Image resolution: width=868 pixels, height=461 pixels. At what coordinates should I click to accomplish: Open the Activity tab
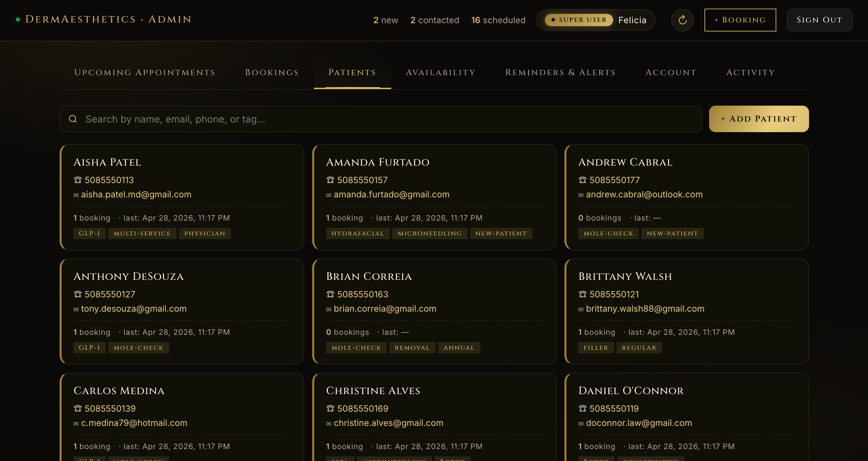point(750,72)
